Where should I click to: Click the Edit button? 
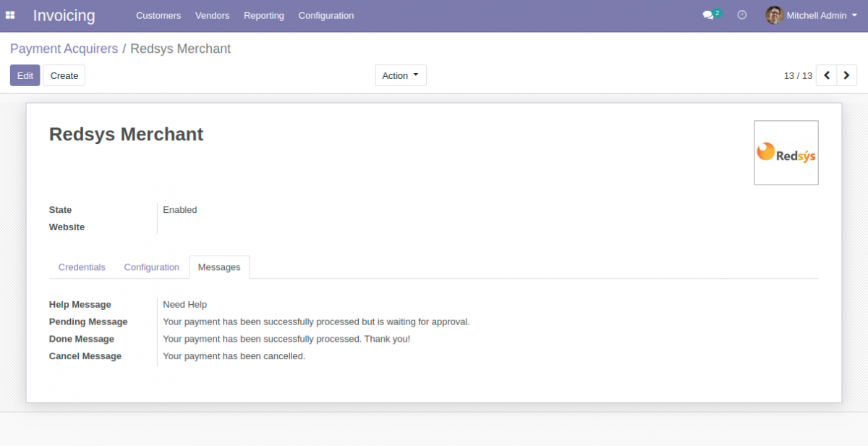point(25,75)
